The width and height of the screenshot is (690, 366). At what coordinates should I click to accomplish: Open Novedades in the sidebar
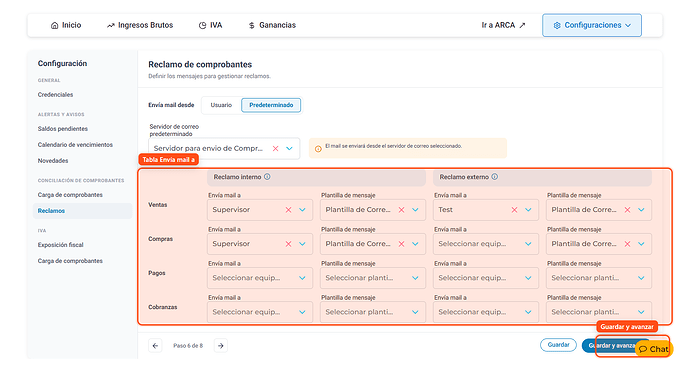53,161
